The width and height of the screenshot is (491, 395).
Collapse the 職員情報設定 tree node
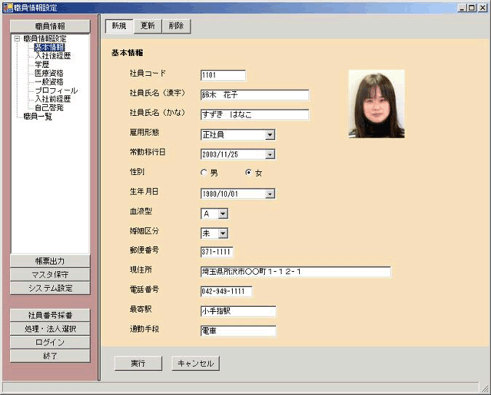point(17,39)
